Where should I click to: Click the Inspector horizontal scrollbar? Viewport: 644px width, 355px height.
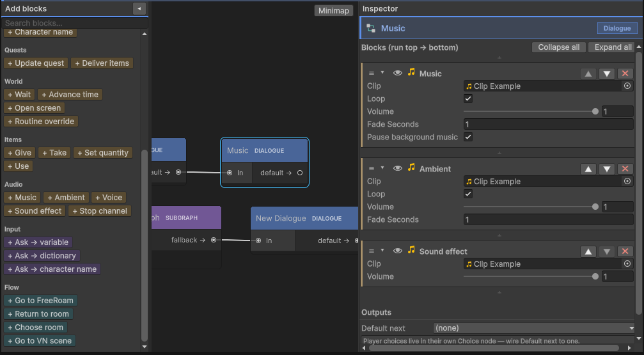(x=494, y=348)
